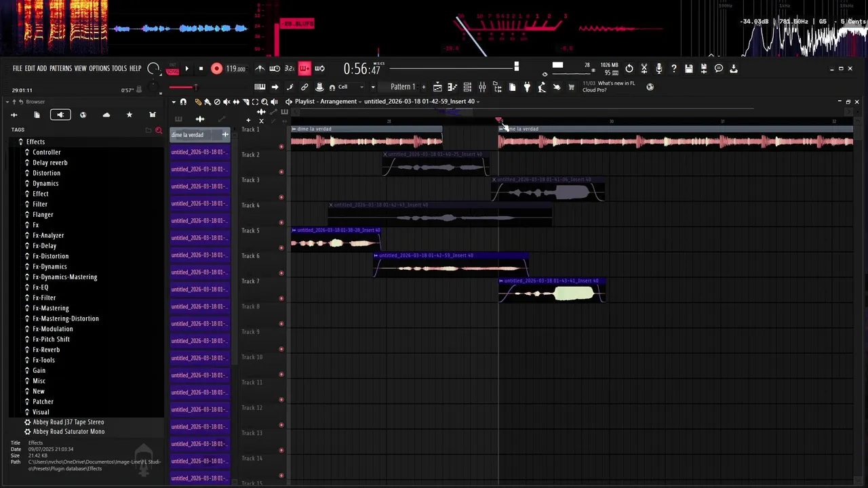Click the Play button
868x488 pixels.
tap(187, 68)
